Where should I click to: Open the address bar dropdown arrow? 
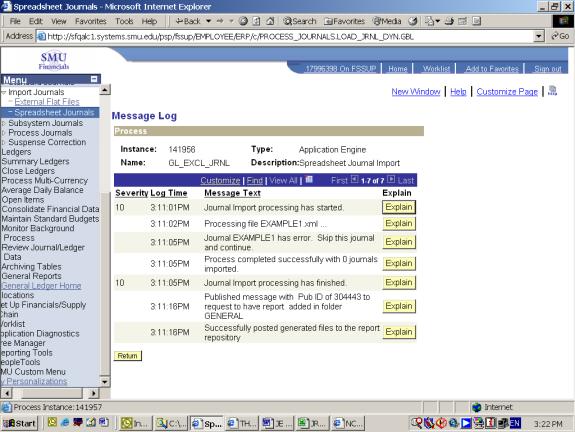(x=538, y=36)
